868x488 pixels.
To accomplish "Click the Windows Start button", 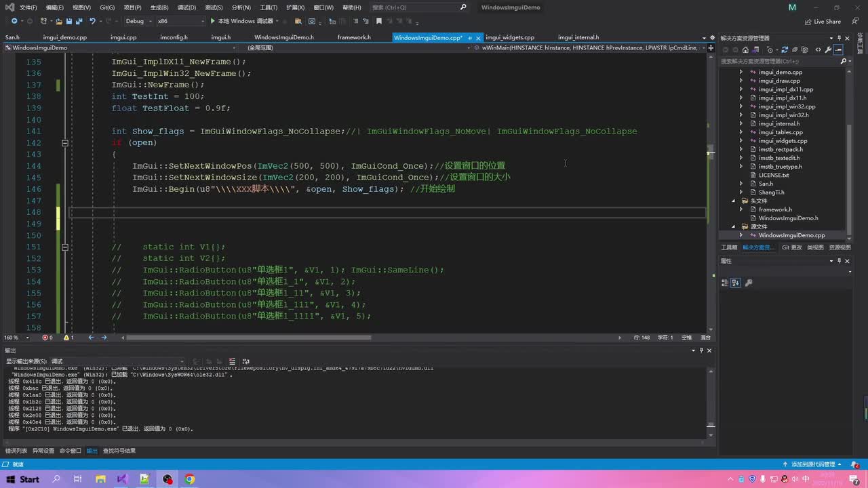I will 22,479.
